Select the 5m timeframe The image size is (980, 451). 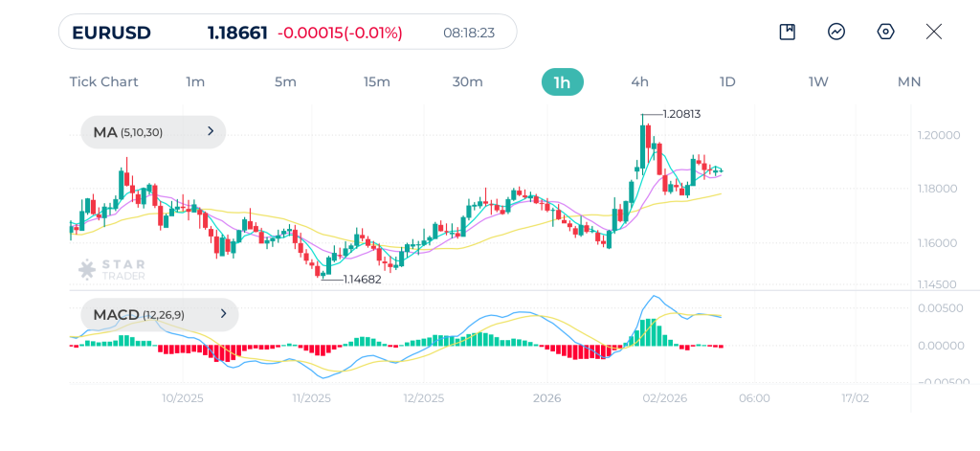click(285, 82)
